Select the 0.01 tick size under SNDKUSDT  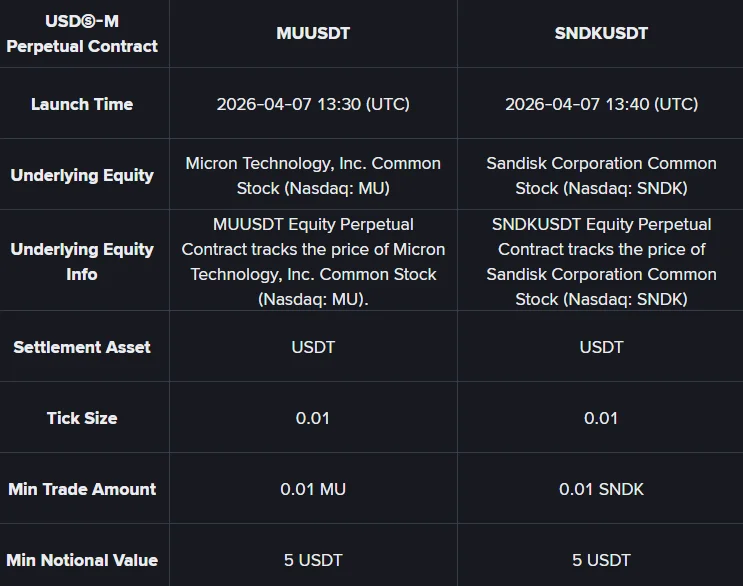coord(601,418)
